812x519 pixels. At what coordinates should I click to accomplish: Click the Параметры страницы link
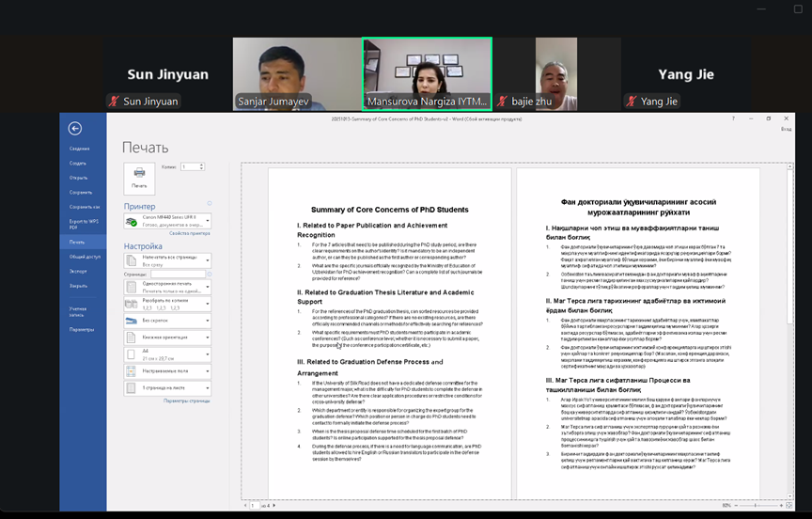point(186,401)
